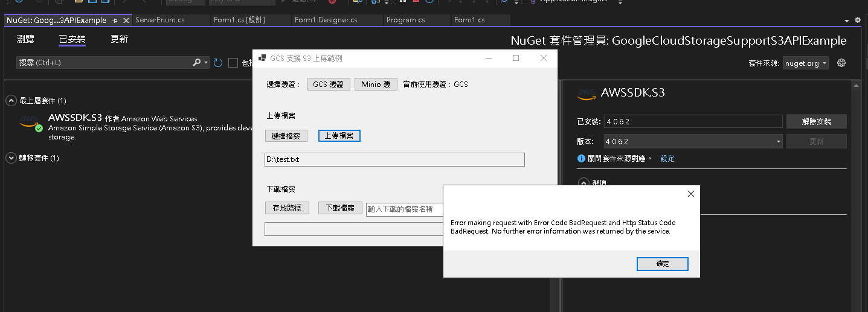868x312 pixels.
Task: Collapse the 最上層套件 (1) group
Action: (11, 100)
